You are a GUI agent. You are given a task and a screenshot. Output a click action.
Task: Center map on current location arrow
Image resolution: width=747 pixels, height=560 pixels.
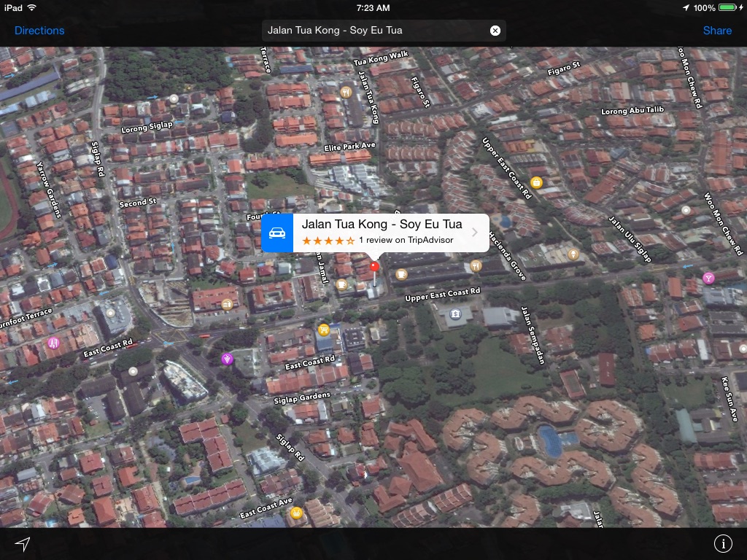coord(23,544)
